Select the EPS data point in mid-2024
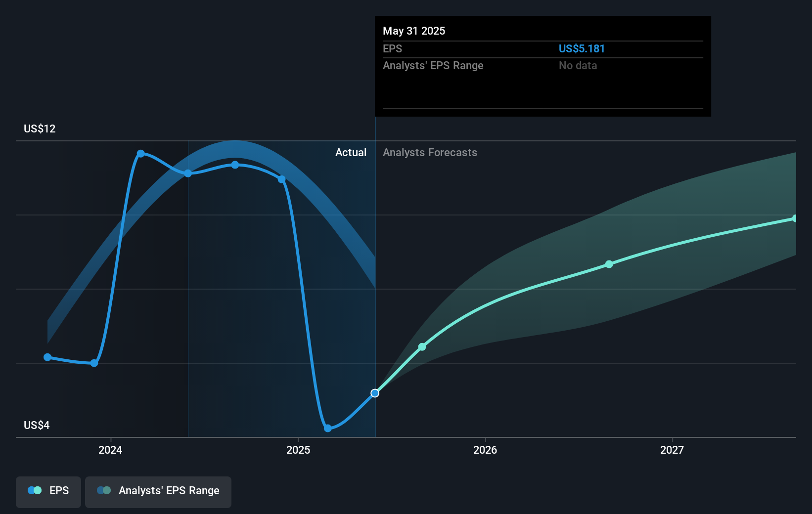This screenshot has height=514, width=812. (x=188, y=173)
